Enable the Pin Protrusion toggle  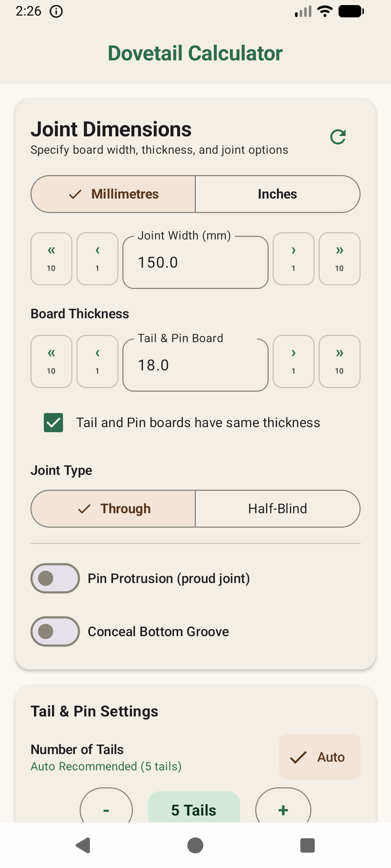pos(55,578)
